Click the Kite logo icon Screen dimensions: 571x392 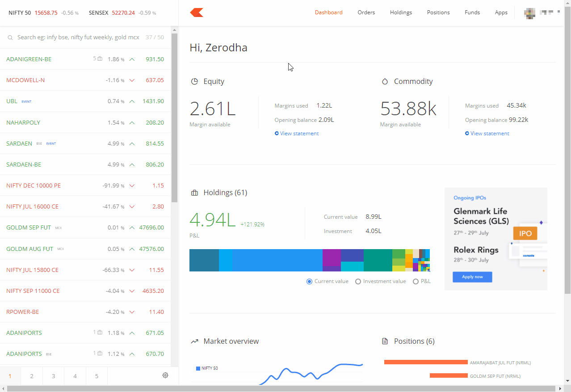197,13
